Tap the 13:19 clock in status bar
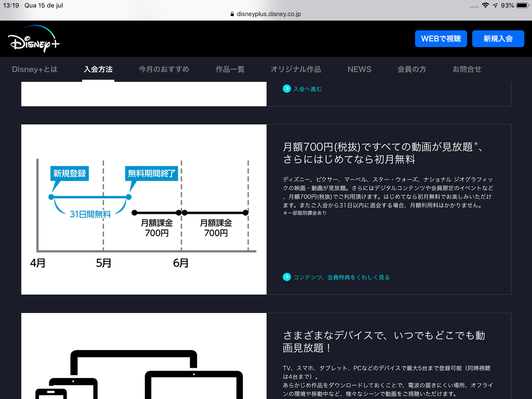 click(11, 5)
